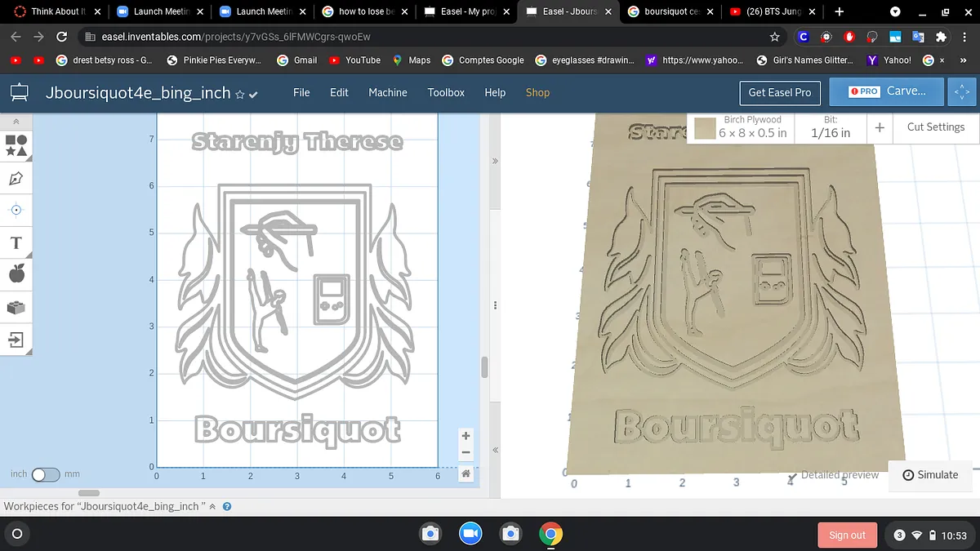Star the project as favorite
Viewport: 980px width, 551px height.
tap(240, 94)
